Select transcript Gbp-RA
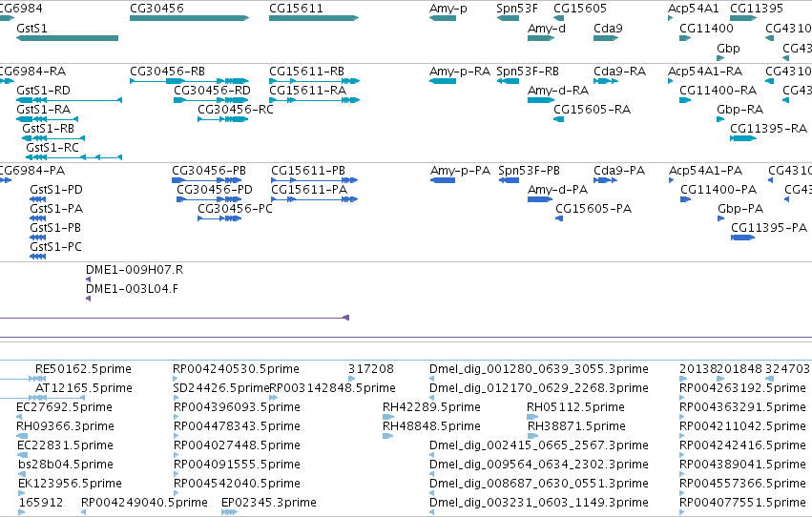This screenshot has width=812, height=517. point(739,110)
